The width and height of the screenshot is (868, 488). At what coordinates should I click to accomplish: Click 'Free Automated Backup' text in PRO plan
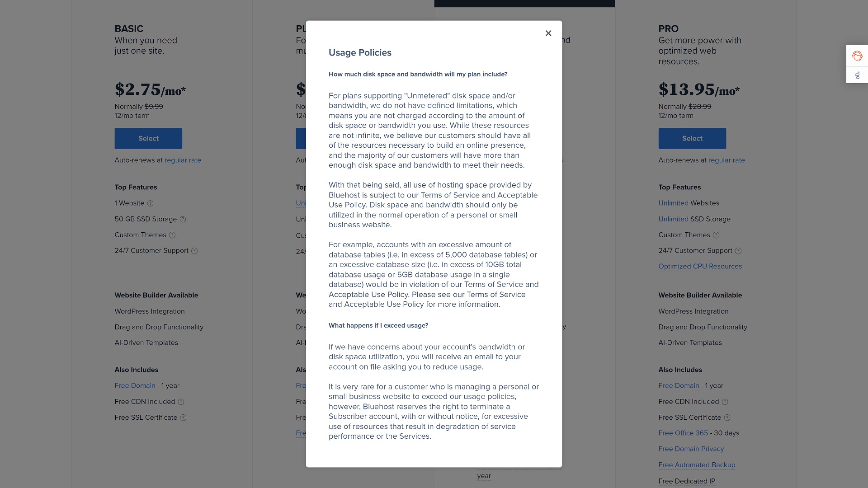(696, 464)
